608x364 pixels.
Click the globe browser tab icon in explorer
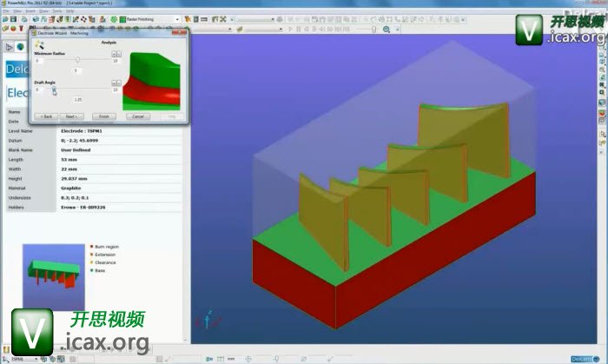click(20, 47)
